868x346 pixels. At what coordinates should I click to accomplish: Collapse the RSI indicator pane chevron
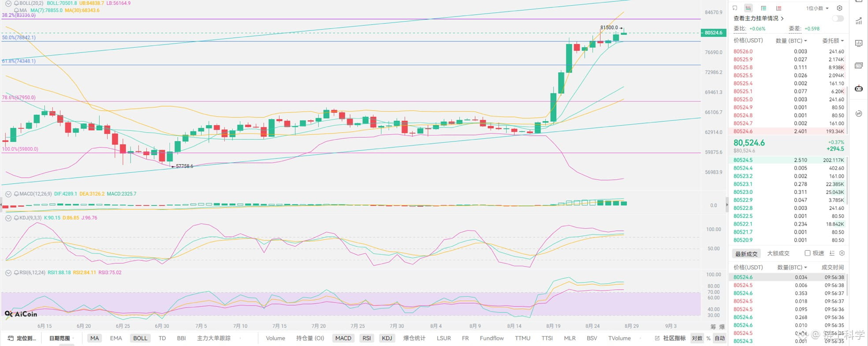point(8,273)
